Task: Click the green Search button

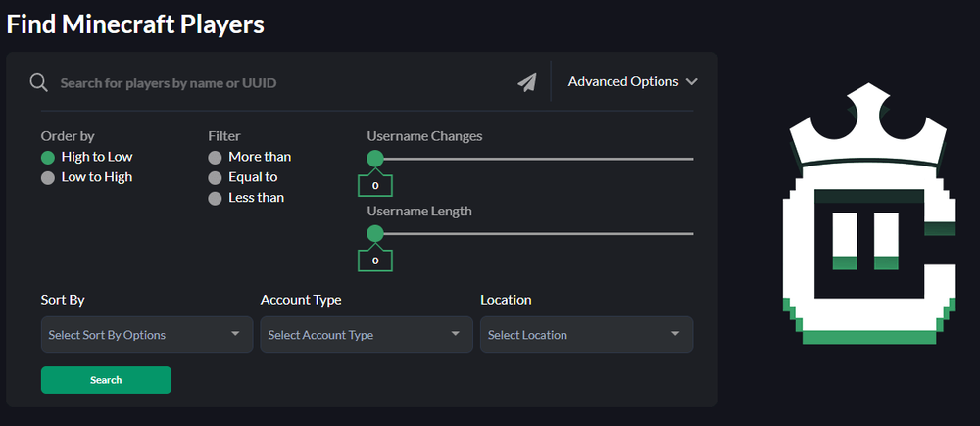Action: 106,380
